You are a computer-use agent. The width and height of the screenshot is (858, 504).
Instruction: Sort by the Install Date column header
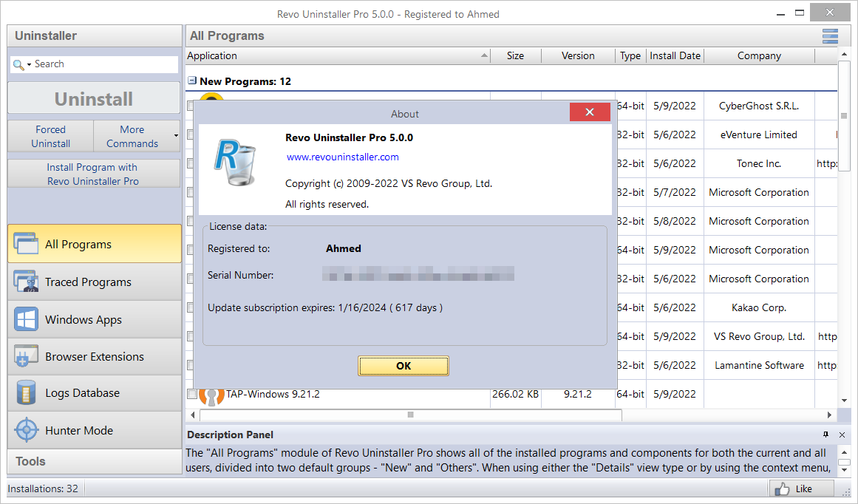[x=675, y=56]
